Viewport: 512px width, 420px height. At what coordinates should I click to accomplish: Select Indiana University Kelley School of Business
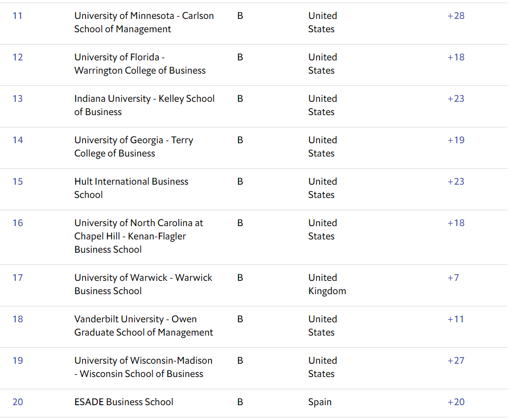(144, 105)
